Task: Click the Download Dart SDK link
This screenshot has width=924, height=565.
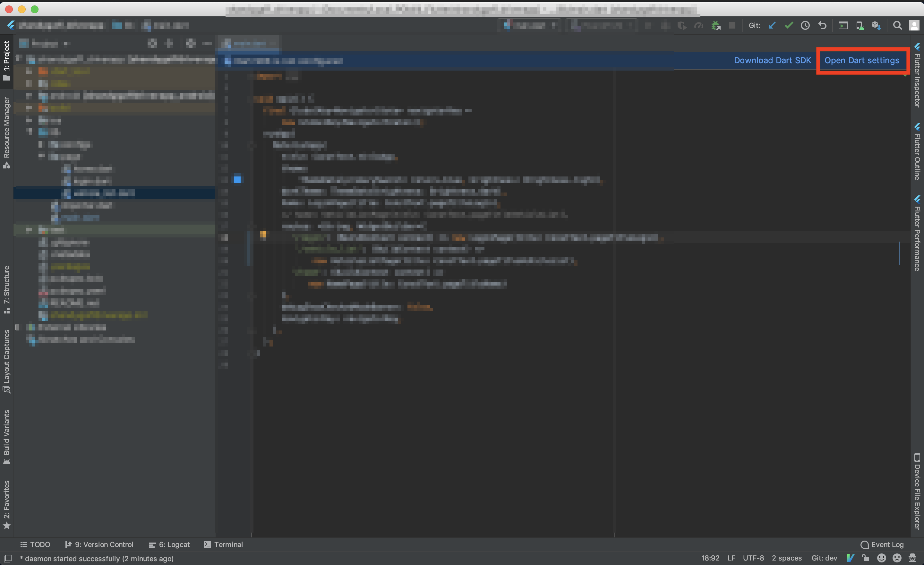Action: 772,60
